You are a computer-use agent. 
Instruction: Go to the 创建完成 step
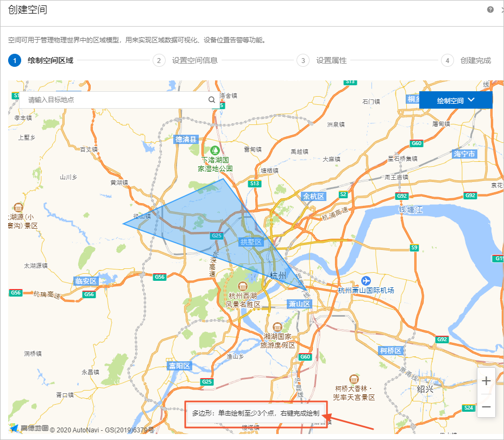coord(475,60)
